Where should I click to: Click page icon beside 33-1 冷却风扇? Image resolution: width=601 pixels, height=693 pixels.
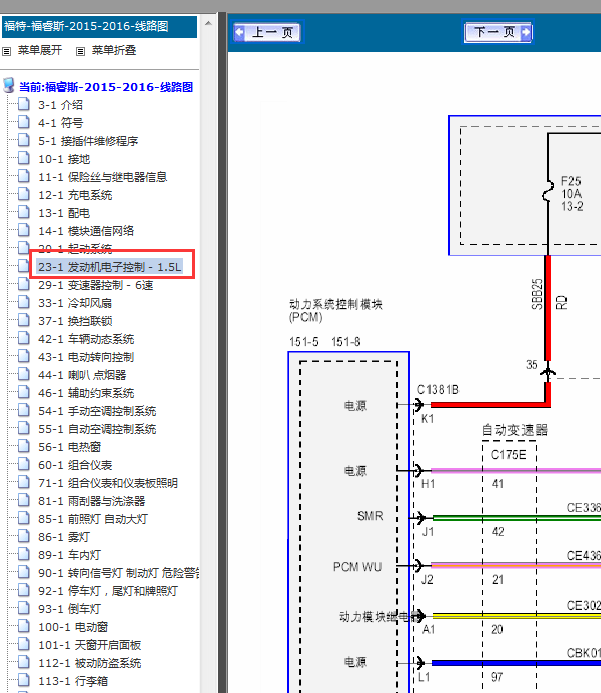coord(24,302)
